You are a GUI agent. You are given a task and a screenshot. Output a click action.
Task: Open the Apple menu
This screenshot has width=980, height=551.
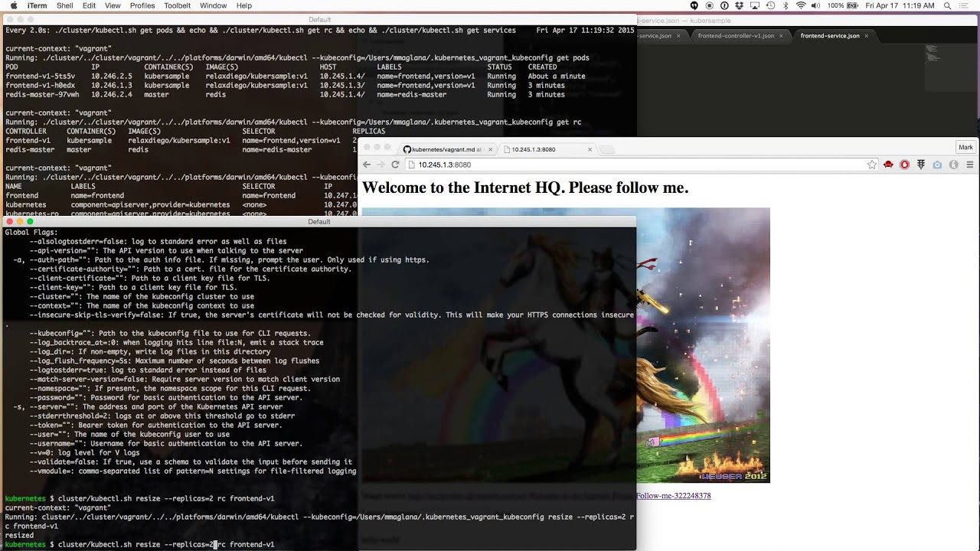click(x=13, y=5)
